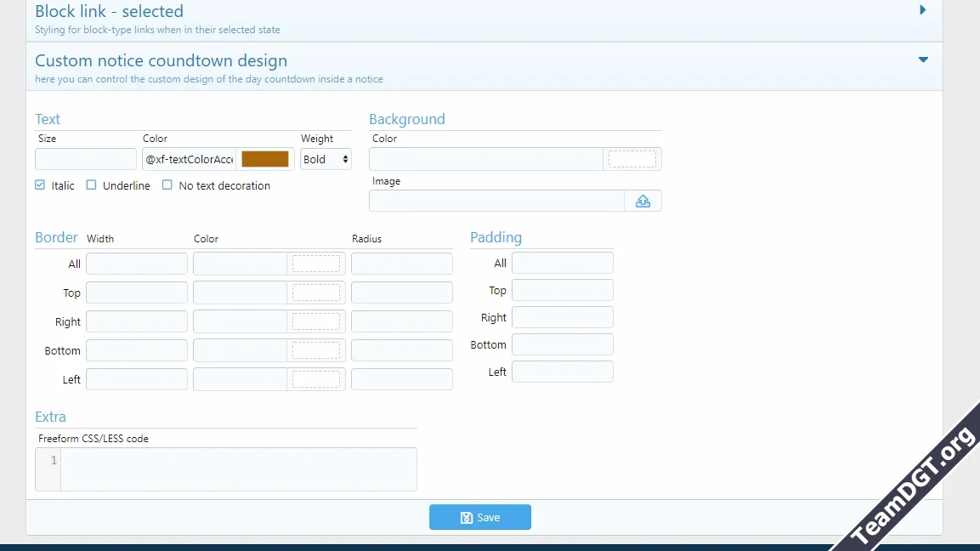Image resolution: width=980 pixels, height=551 pixels.
Task: Open the Border Top color picker
Action: pos(316,292)
